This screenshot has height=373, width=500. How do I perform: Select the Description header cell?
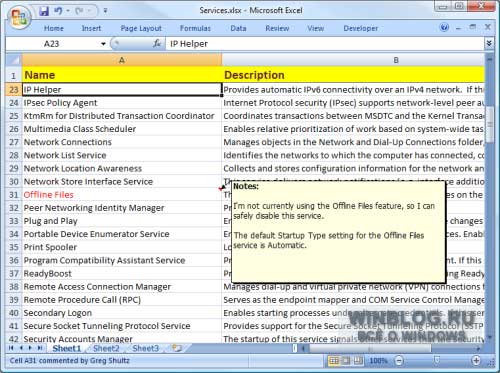[353, 75]
